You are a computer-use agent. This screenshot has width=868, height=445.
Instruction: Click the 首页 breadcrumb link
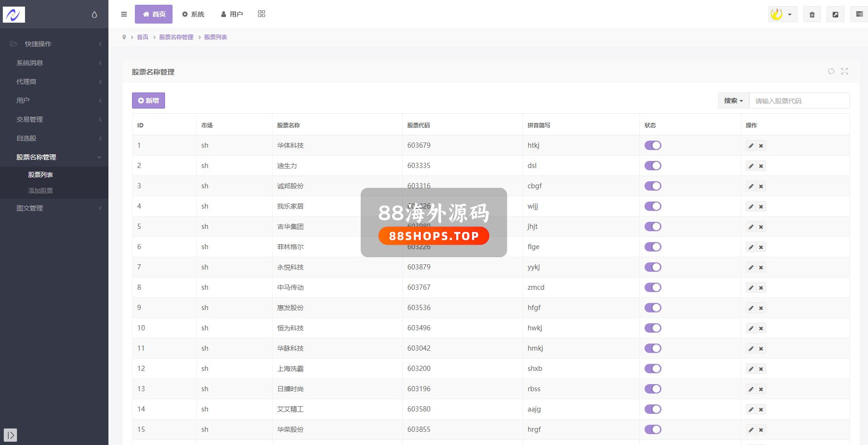(x=142, y=37)
